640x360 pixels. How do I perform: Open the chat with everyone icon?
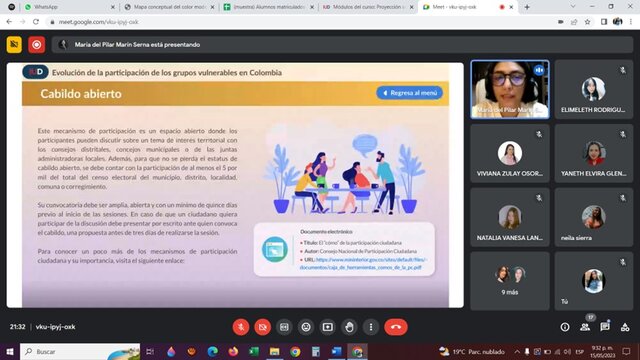coord(605,327)
